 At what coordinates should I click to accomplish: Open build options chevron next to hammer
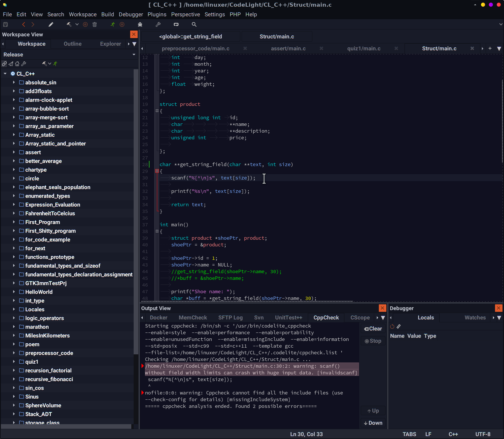(77, 24)
